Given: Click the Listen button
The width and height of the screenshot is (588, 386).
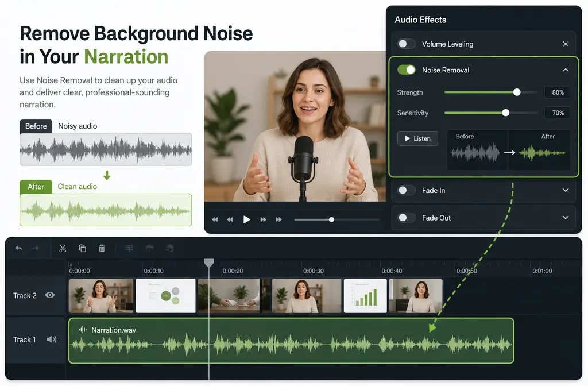Looking at the screenshot, I should pos(417,138).
